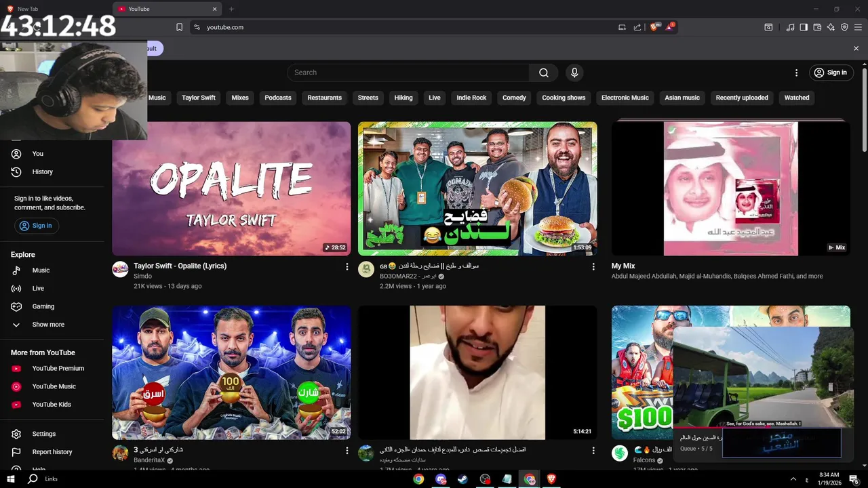
Task: Click the Brave Rewards triangle icon
Action: click(670, 27)
